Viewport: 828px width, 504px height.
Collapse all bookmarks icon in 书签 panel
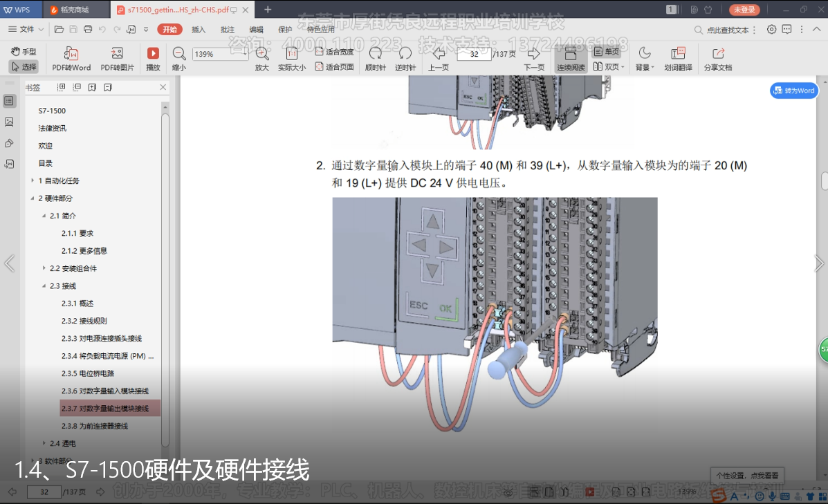77,88
